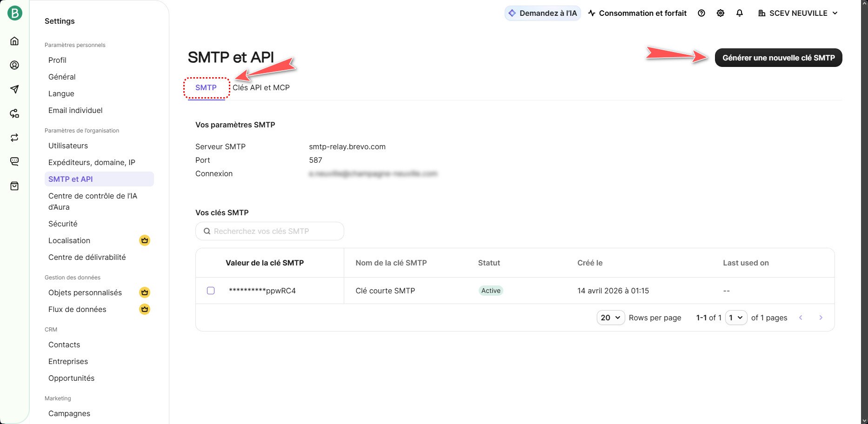Open the page number dropdown
The image size is (868, 424).
pyautogui.click(x=736, y=318)
